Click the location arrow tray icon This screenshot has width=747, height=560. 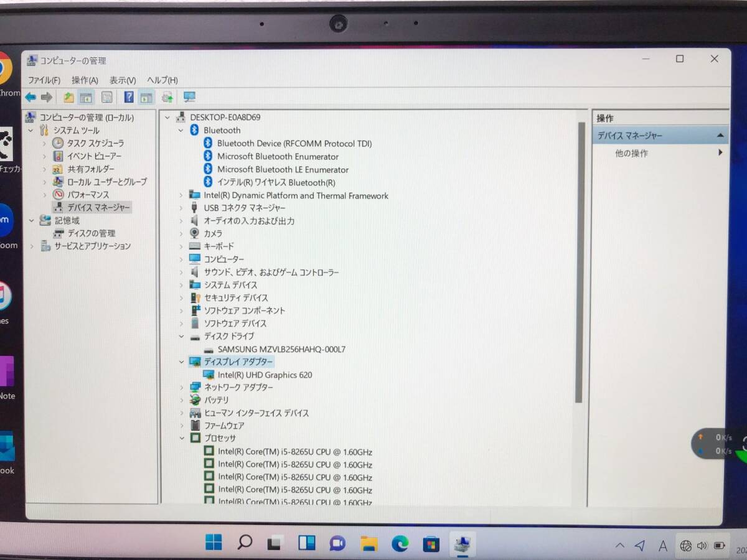[x=640, y=546]
